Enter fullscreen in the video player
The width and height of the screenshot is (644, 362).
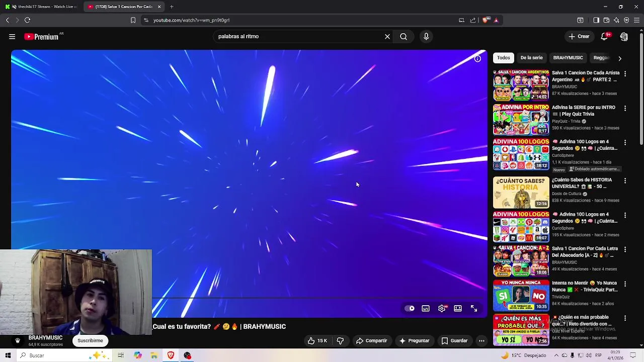[x=474, y=308]
